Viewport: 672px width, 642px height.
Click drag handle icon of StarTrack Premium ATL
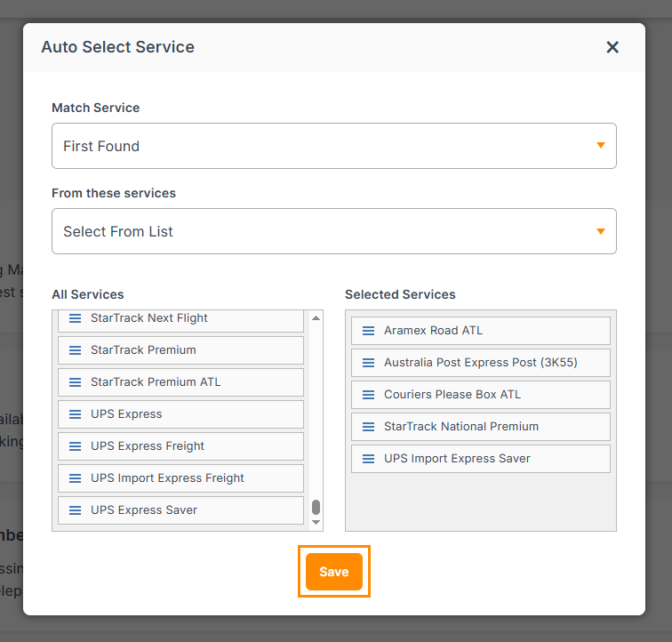pyautogui.click(x=76, y=382)
